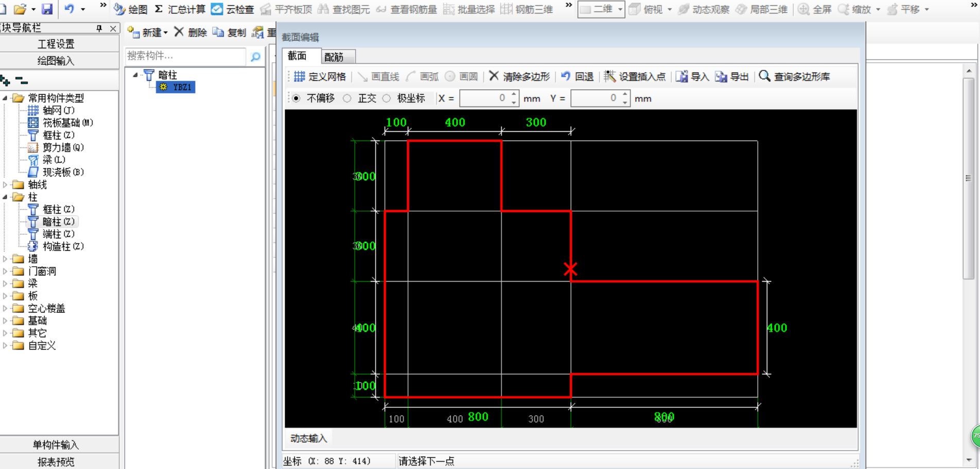Viewport: 980px width, 469px height.
Task: Click 设置插入点 set insertion point
Action: coord(635,77)
